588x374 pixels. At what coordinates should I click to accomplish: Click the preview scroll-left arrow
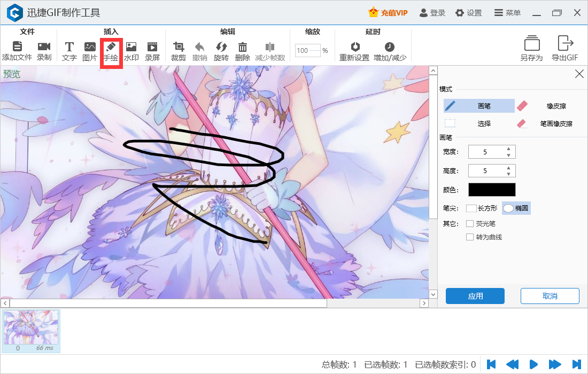click(x=5, y=303)
